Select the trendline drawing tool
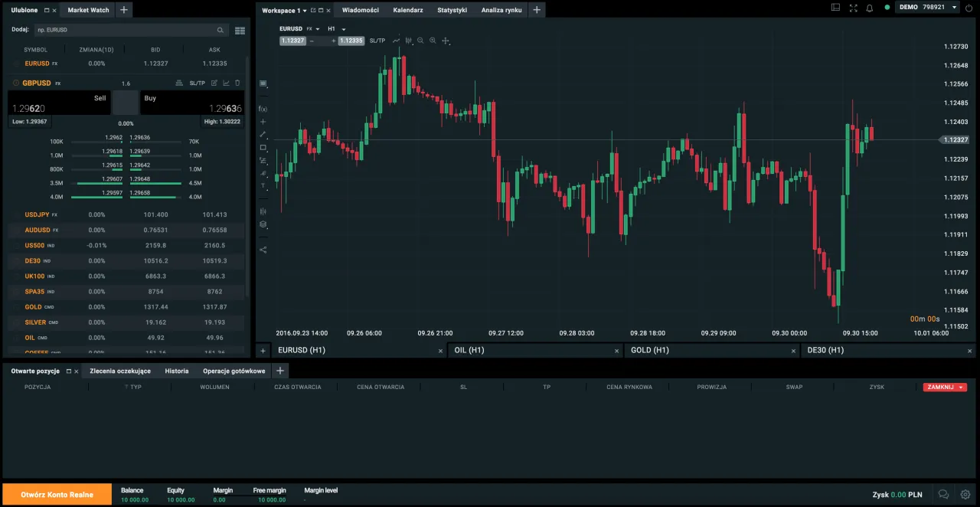This screenshot has height=507, width=980. (x=263, y=136)
